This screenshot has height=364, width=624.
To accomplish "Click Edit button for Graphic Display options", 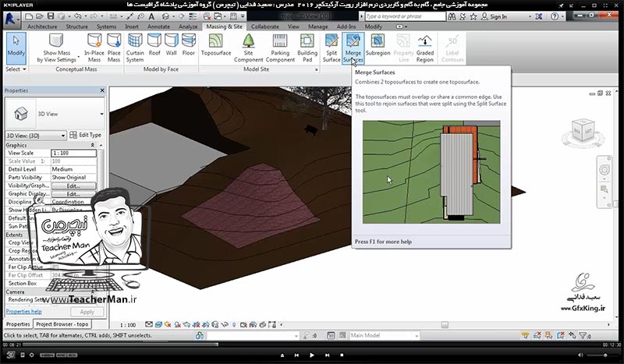I will coord(73,194).
